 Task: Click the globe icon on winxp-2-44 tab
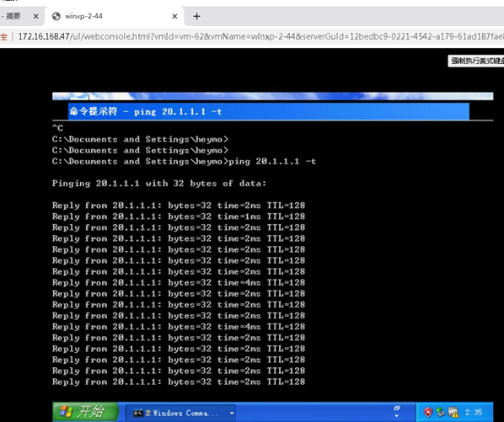(x=56, y=16)
